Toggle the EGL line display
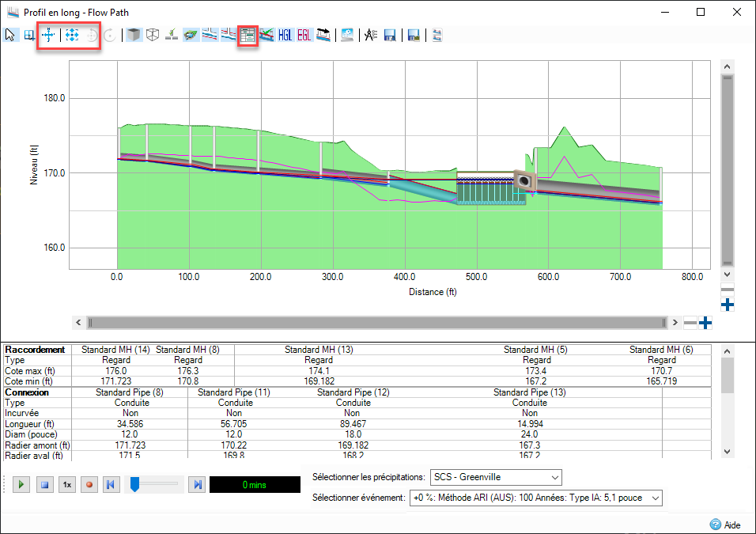The height and width of the screenshot is (534, 756). click(304, 36)
